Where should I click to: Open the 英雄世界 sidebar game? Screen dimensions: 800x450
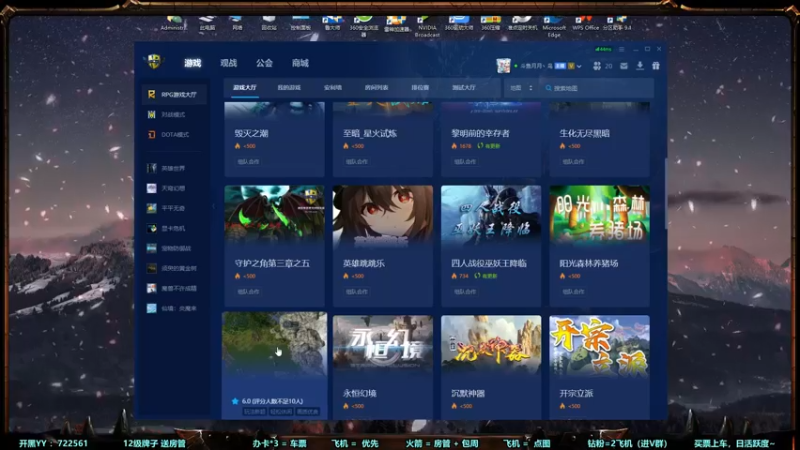(x=174, y=168)
